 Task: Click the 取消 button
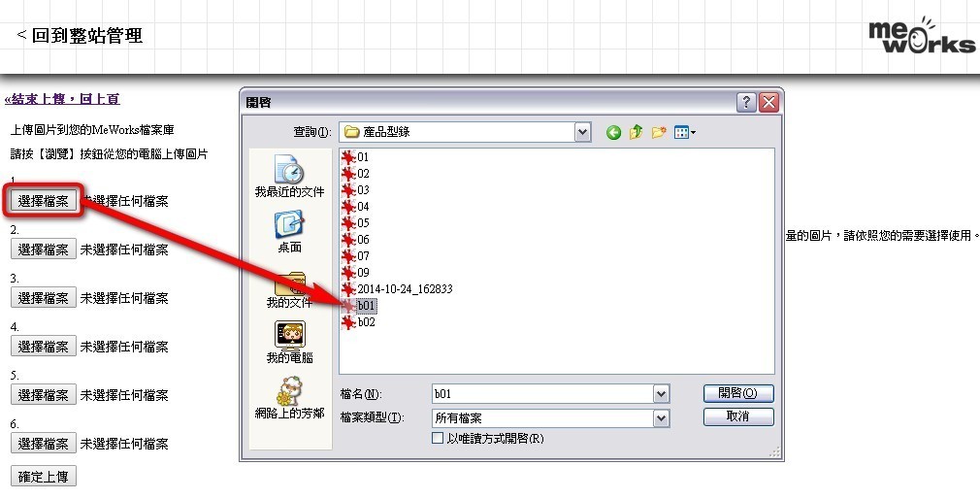(738, 416)
